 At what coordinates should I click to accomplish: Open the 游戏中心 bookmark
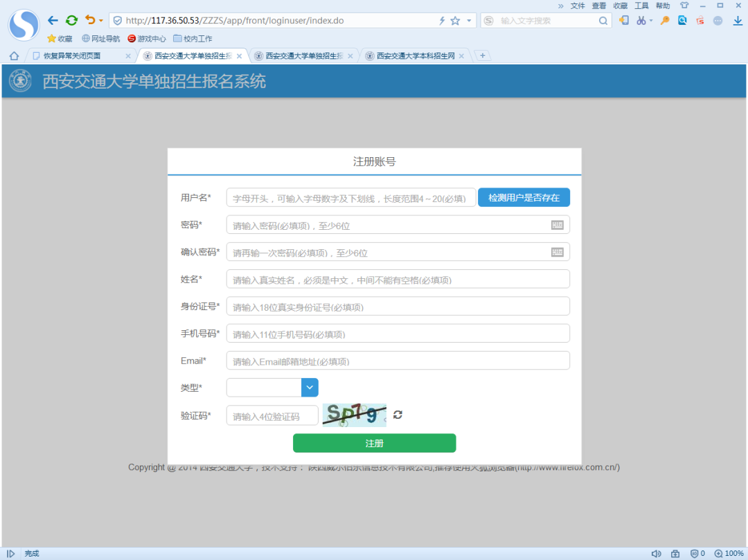[146, 39]
